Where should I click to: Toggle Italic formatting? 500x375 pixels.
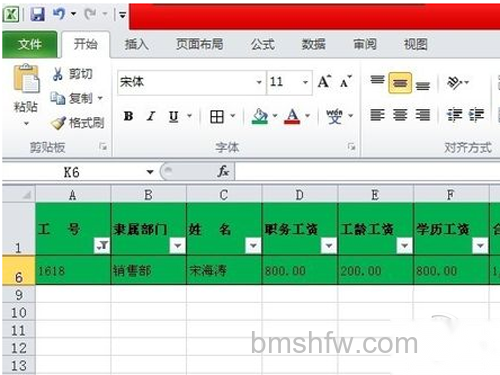(151, 116)
